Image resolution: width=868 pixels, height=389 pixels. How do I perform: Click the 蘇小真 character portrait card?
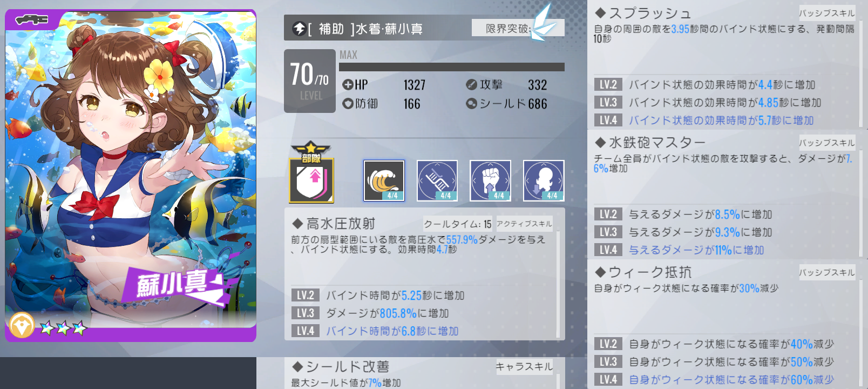pos(131,176)
